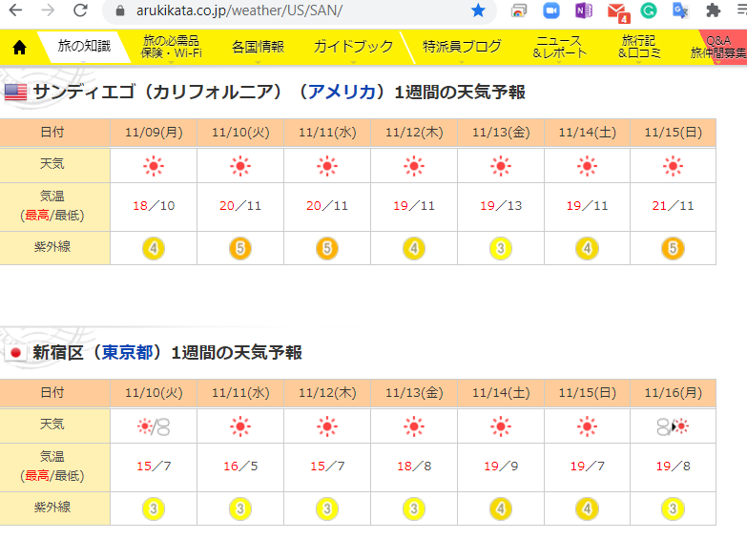Open the 特派員ブログ menu
This screenshot has height=560, width=747.
coord(462,47)
